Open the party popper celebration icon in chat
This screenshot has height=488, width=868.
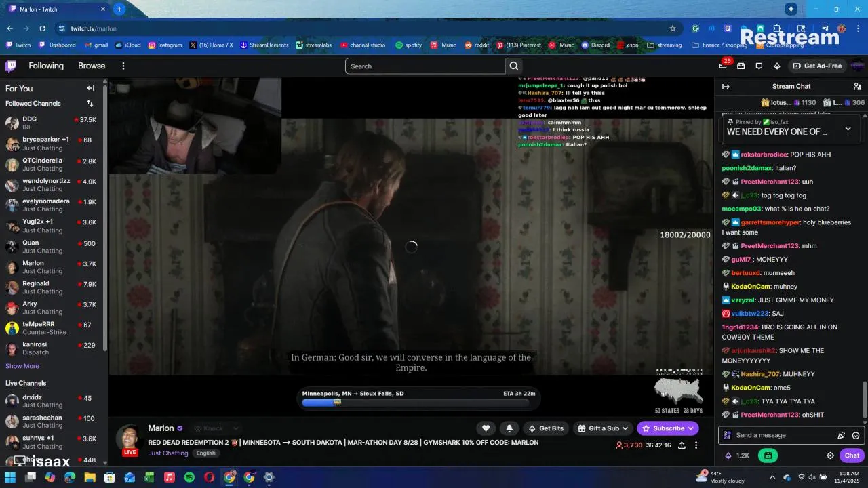coord(842,435)
